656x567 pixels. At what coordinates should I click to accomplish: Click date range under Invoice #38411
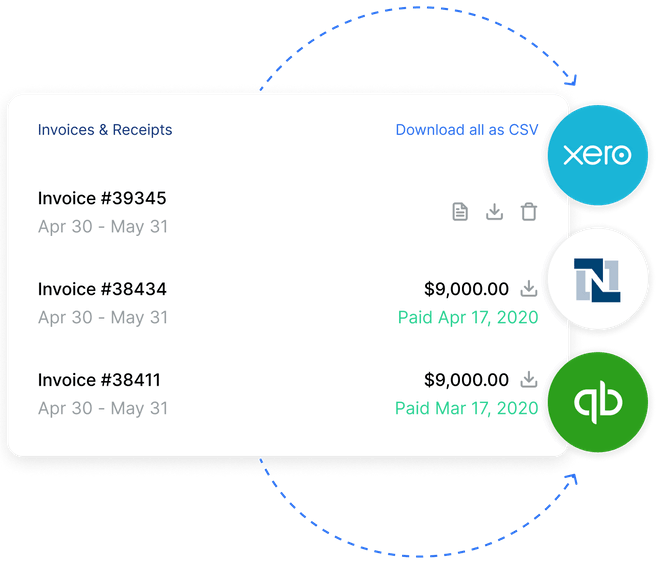click(103, 408)
